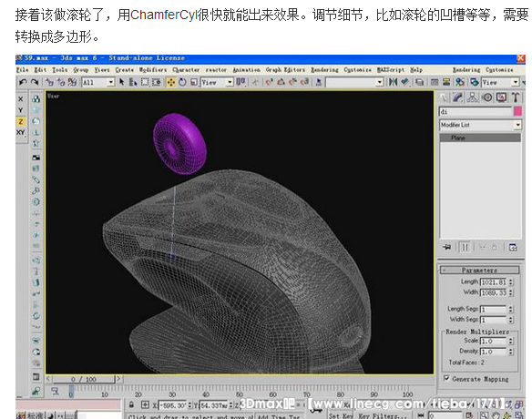The height and width of the screenshot is (419, 532).
Task: Open the Hierarchy command panel tab
Action: pos(472,97)
